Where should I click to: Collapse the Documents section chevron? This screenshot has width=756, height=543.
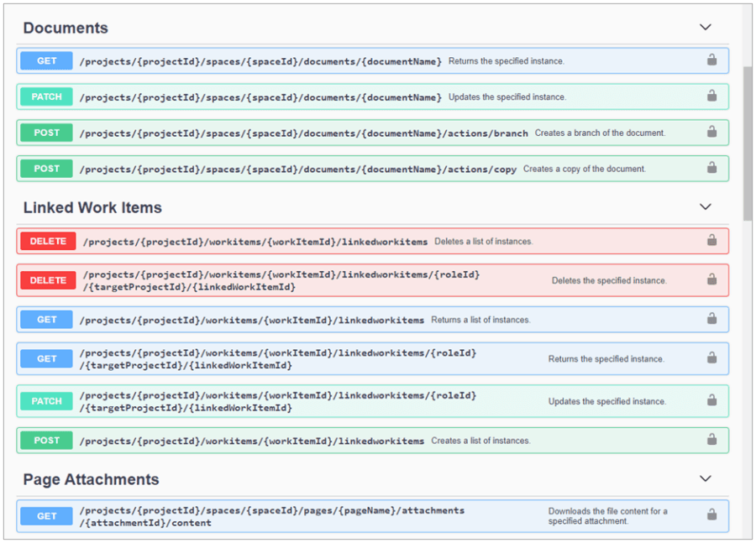pyautogui.click(x=705, y=28)
